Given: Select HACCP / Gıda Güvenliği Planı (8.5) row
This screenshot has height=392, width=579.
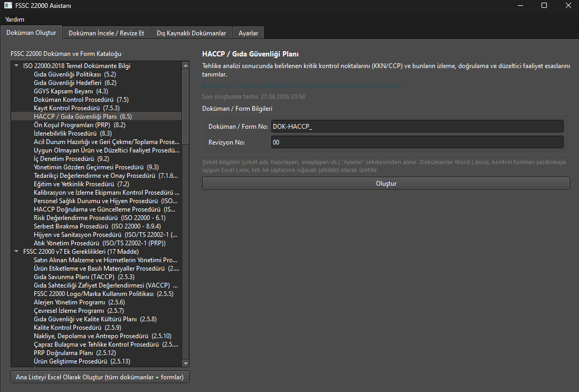Looking at the screenshot, I should click(x=97, y=116).
